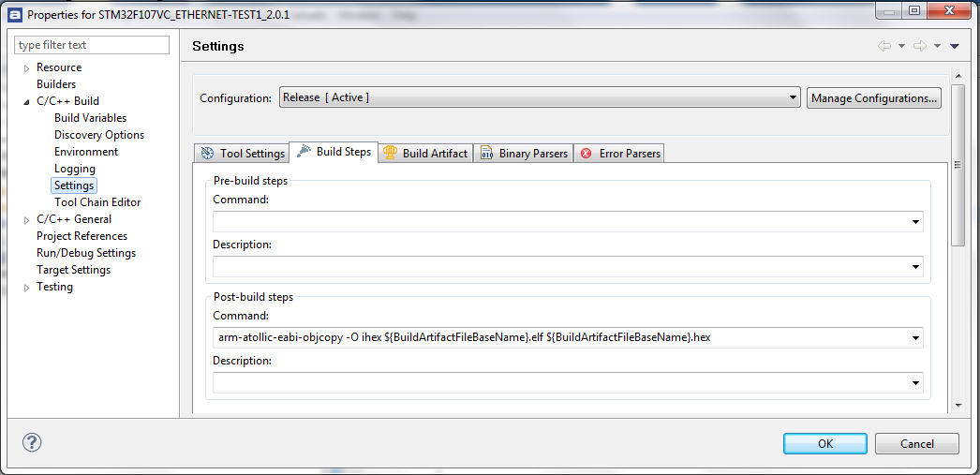Select Tool Chain Editor in the tree
This screenshot has height=475, width=980.
pos(97,201)
